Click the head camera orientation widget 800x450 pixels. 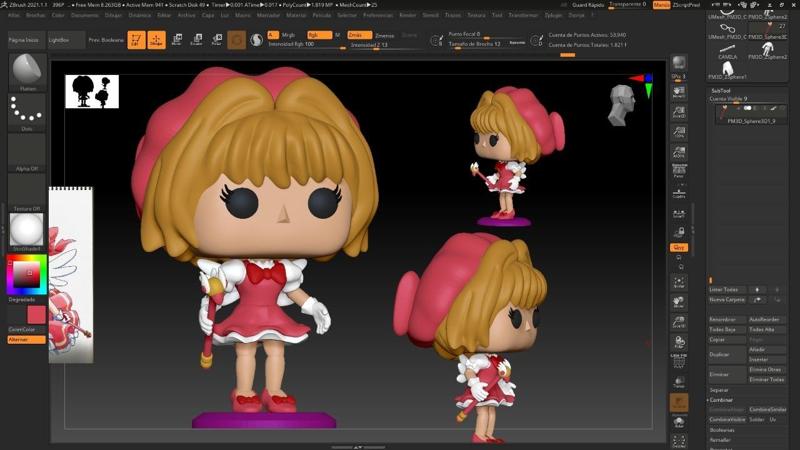622,105
